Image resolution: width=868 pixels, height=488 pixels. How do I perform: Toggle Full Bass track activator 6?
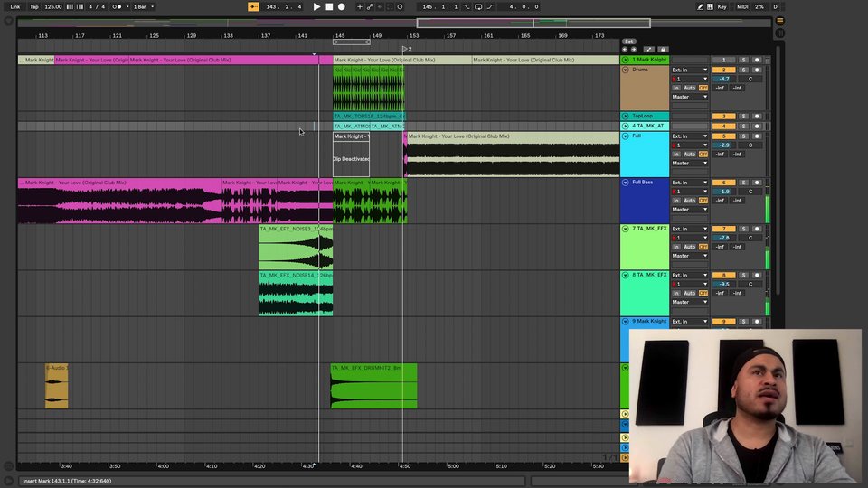tap(723, 183)
